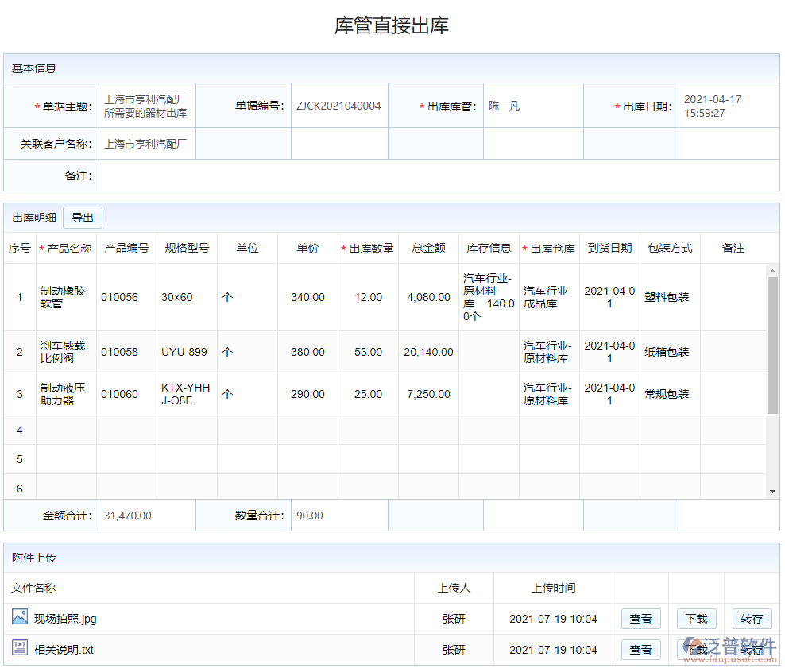Click the 产品名称 column header
785x672 pixels.
click(67, 248)
